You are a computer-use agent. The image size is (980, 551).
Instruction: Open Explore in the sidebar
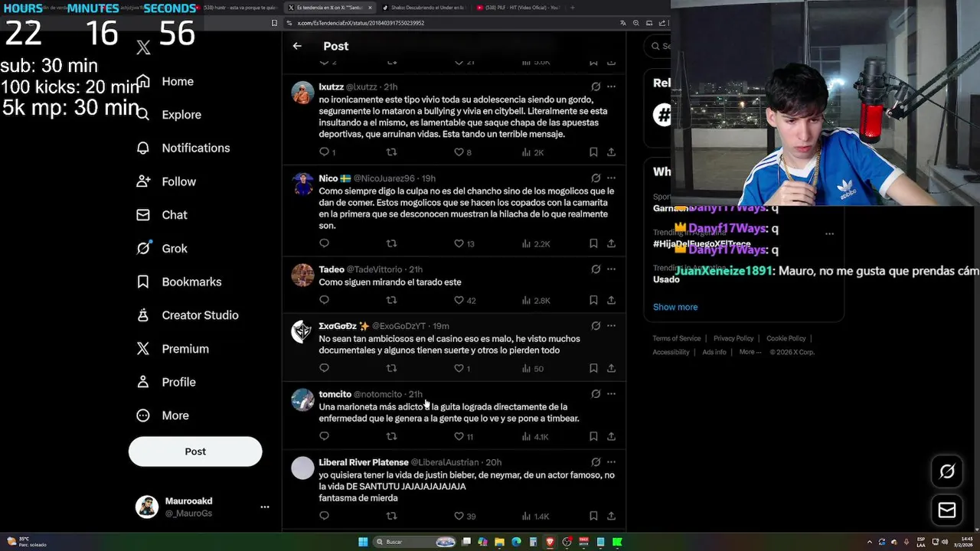pos(169,115)
